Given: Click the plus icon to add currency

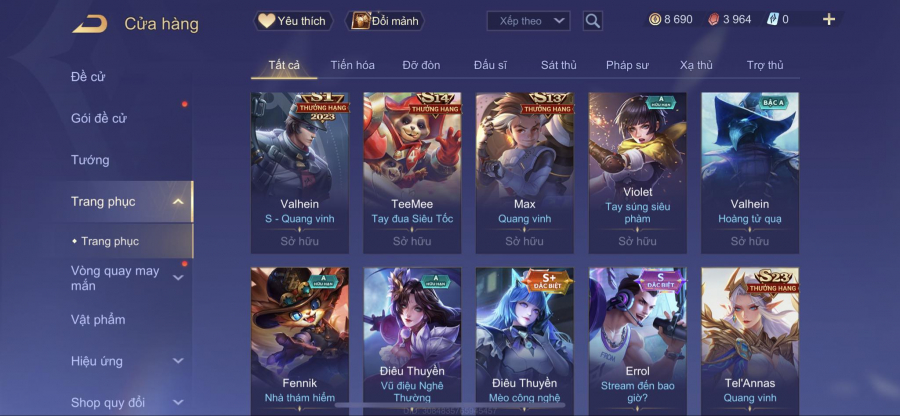Looking at the screenshot, I should tap(828, 20).
